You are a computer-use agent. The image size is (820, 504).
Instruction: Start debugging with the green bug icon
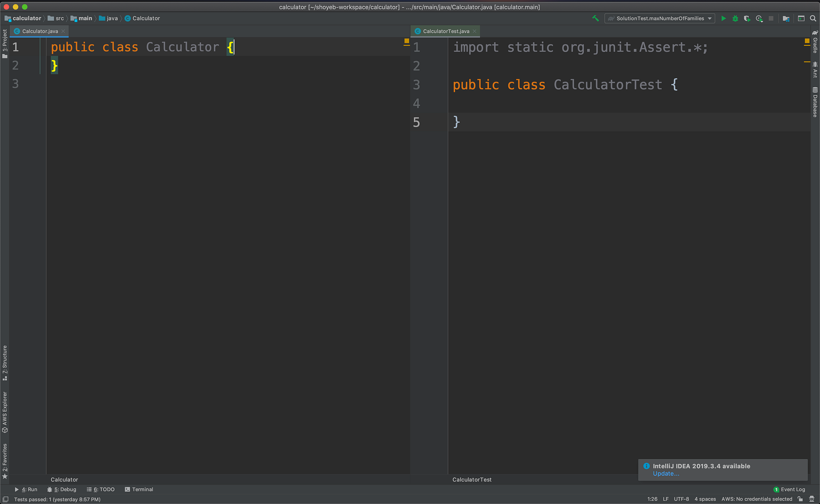pos(735,18)
